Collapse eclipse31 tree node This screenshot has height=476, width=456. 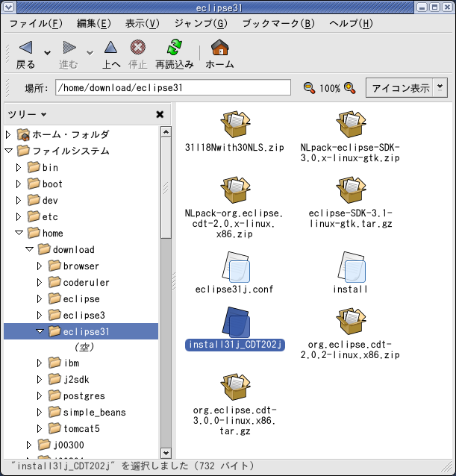coord(40,331)
